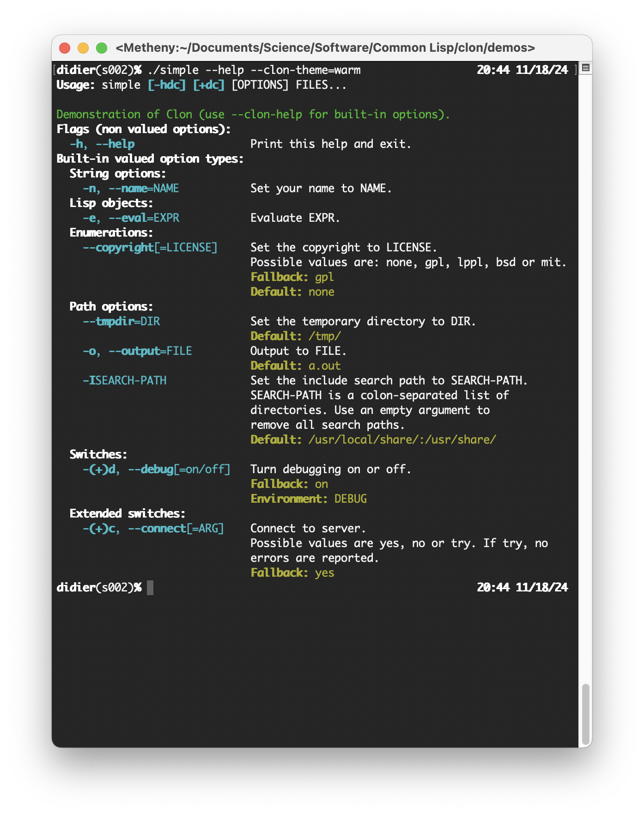Click the bottom-right timestamp '20:44 11/18/24'
Viewport: 644px width, 816px height.
tap(522, 588)
